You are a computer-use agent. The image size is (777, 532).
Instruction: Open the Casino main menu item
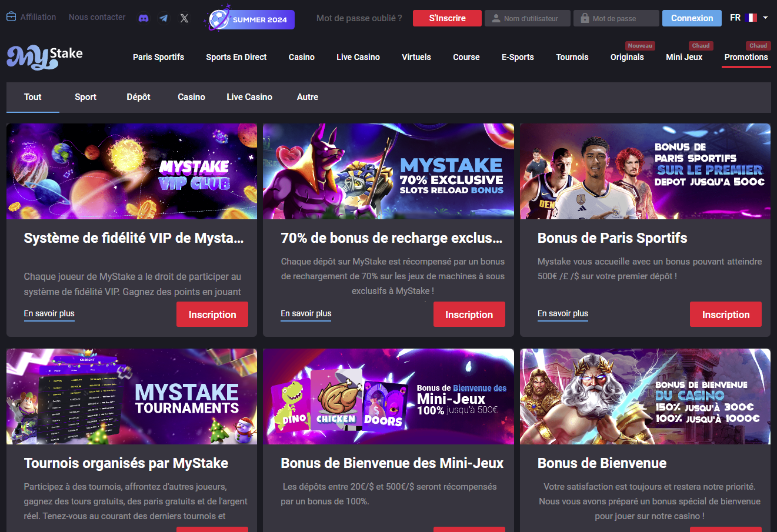coord(302,57)
